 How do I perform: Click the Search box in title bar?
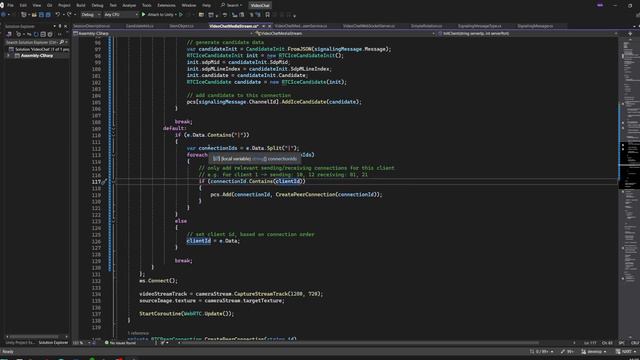(231, 5)
